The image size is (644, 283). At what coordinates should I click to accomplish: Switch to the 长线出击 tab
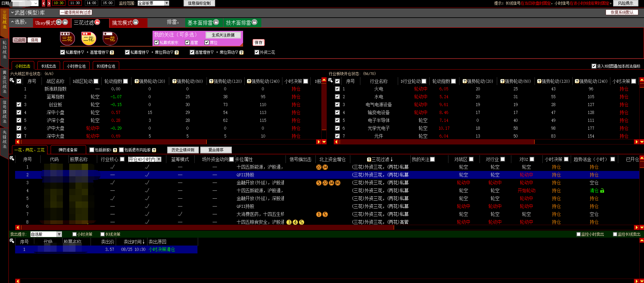48,66
